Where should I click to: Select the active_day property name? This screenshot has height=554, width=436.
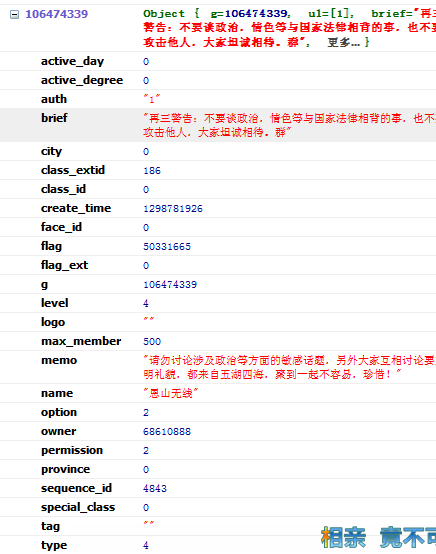[72, 61]
